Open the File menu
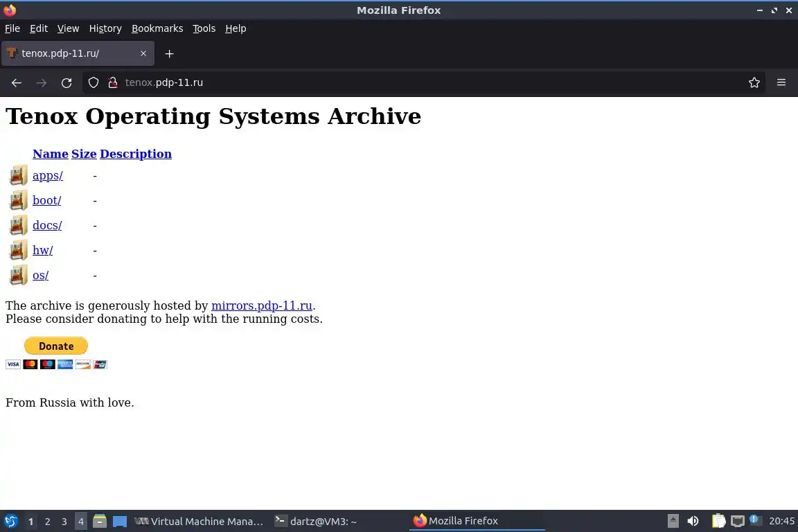 [12, 28]
